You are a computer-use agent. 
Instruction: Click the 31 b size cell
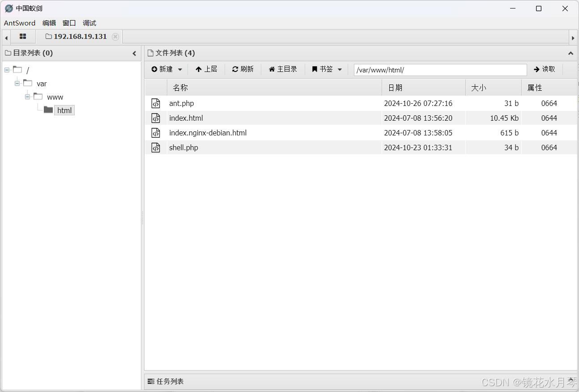click(511, 103)
